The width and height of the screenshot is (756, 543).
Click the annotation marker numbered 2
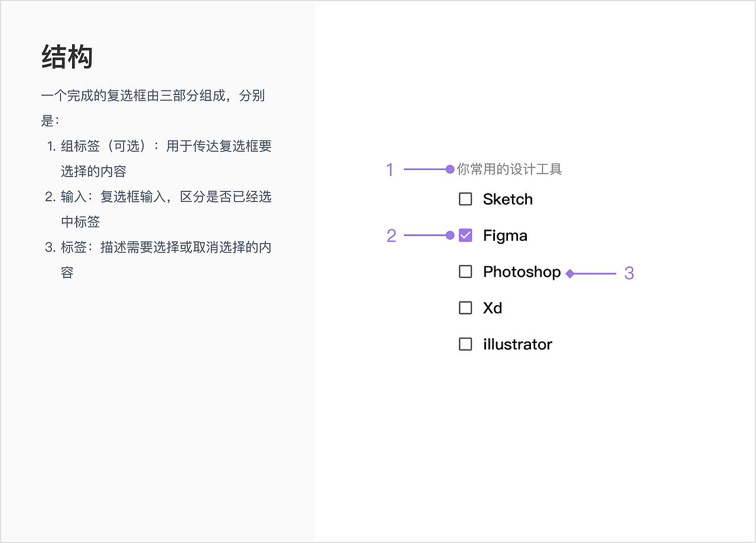point(391,235)
